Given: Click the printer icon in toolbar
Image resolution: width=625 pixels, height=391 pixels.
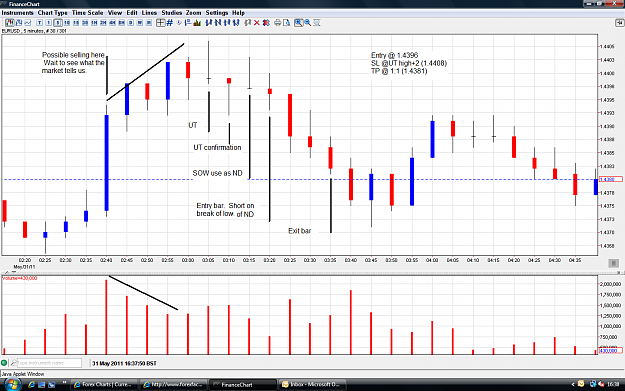Looking at the screenshot, I should 277,23.
